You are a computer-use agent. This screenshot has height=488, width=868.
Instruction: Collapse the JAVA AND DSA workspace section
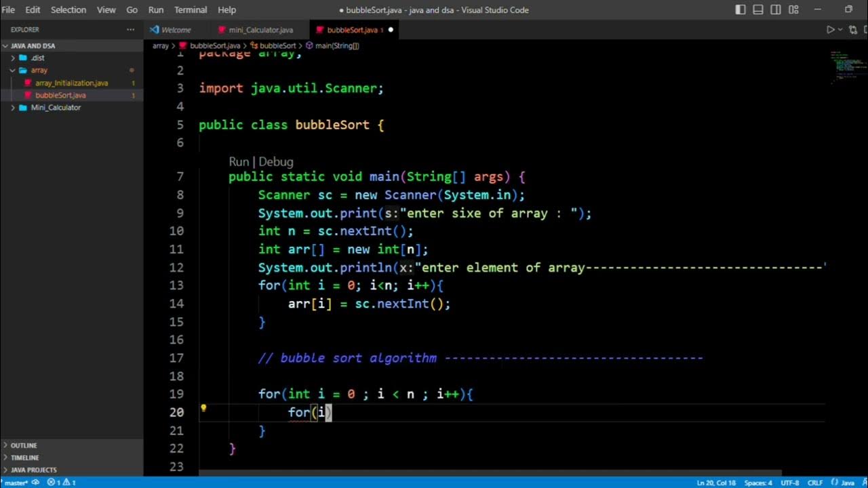pos(6,46)
